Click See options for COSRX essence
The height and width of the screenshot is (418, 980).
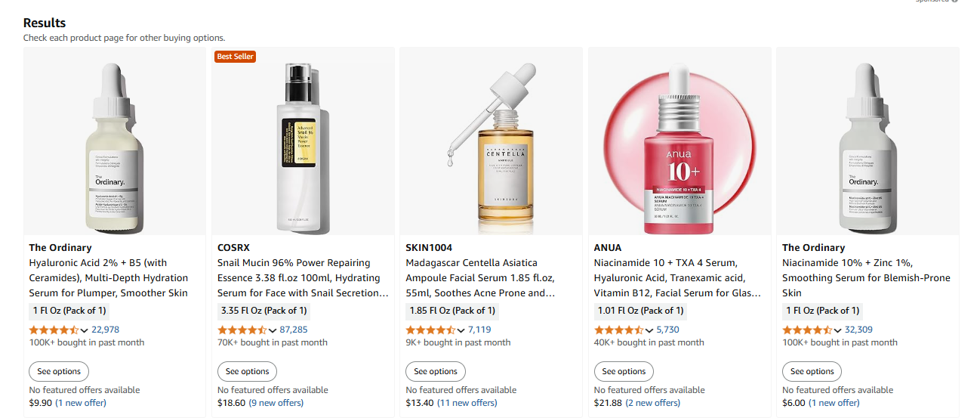click(x=247, y=372)
